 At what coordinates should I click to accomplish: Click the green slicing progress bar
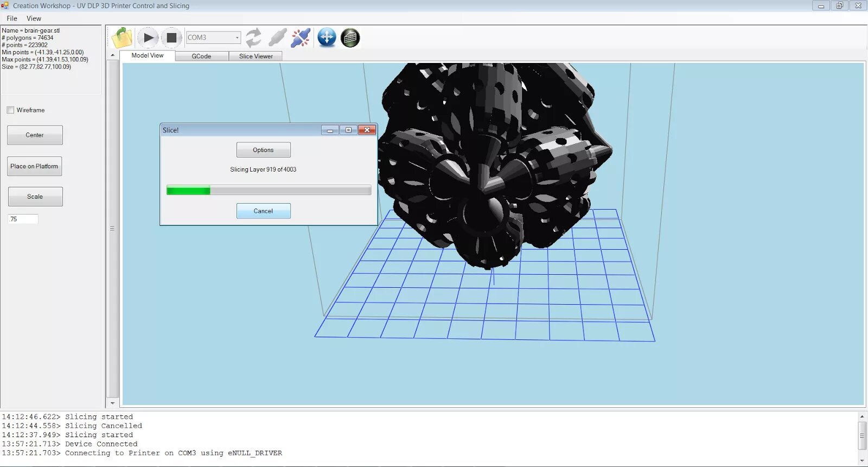(x=269, y=190)
